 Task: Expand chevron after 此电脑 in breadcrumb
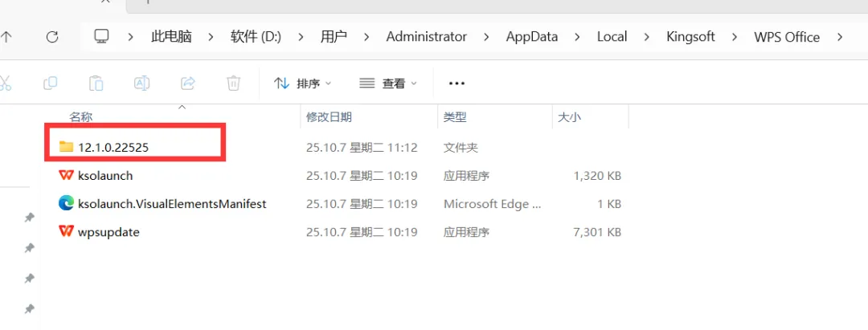[211, 37]
